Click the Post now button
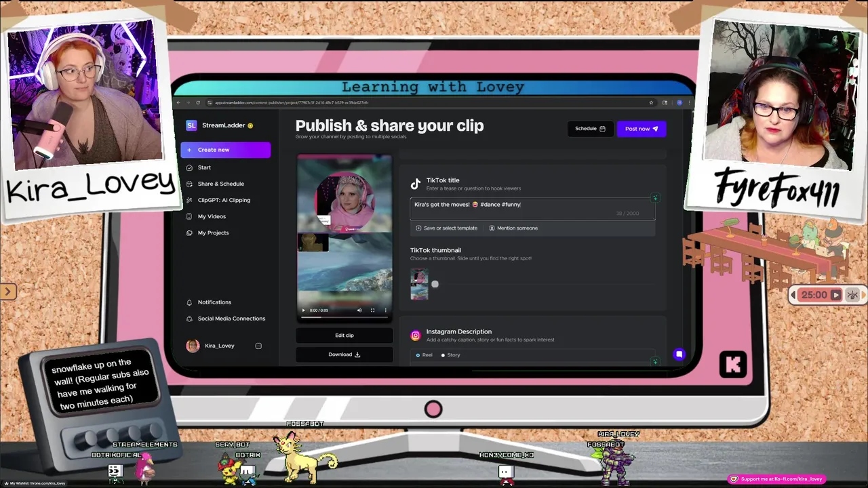The height and width of the screenshot is (488, 868). click(x=642, y=129)
